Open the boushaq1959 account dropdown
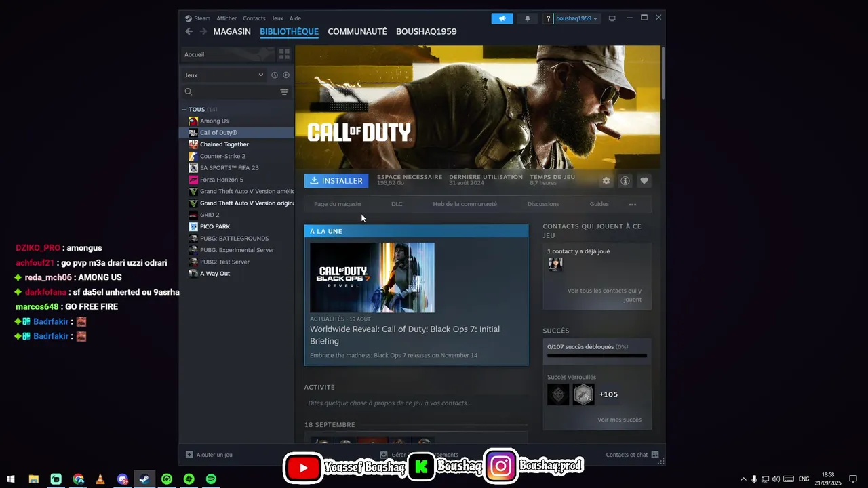868x488 pixels. point(576,18)
